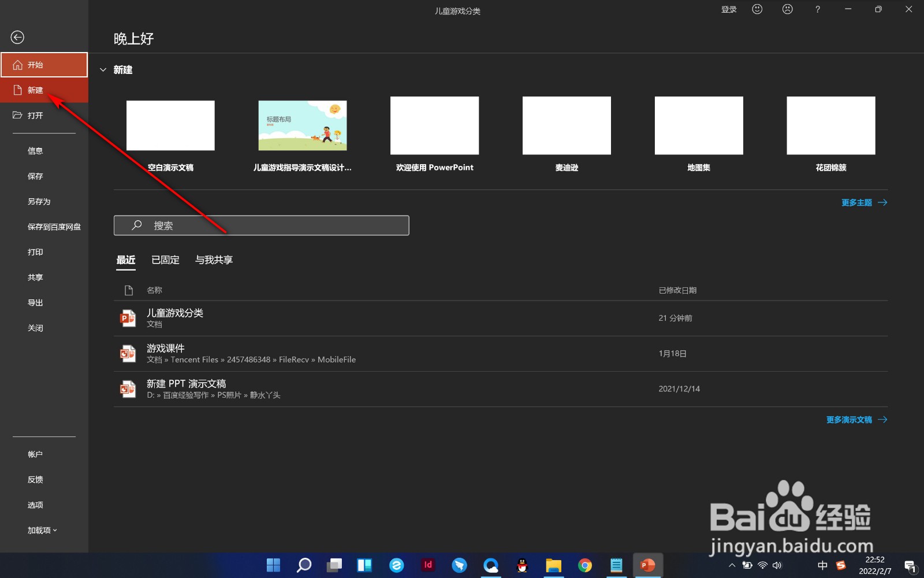Viewport: 924px width, 578px height.
Task: Open Task View on the taskbar
Action: point(334,565)
